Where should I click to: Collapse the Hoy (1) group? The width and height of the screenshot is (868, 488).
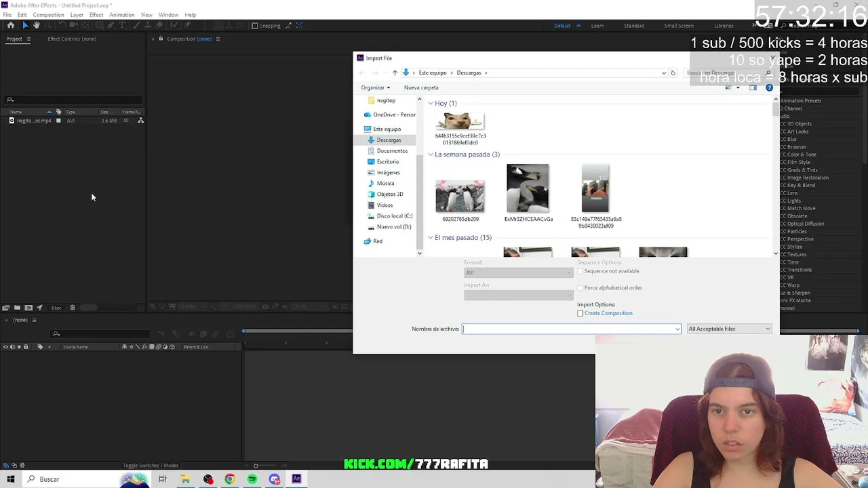pos(430,104)
